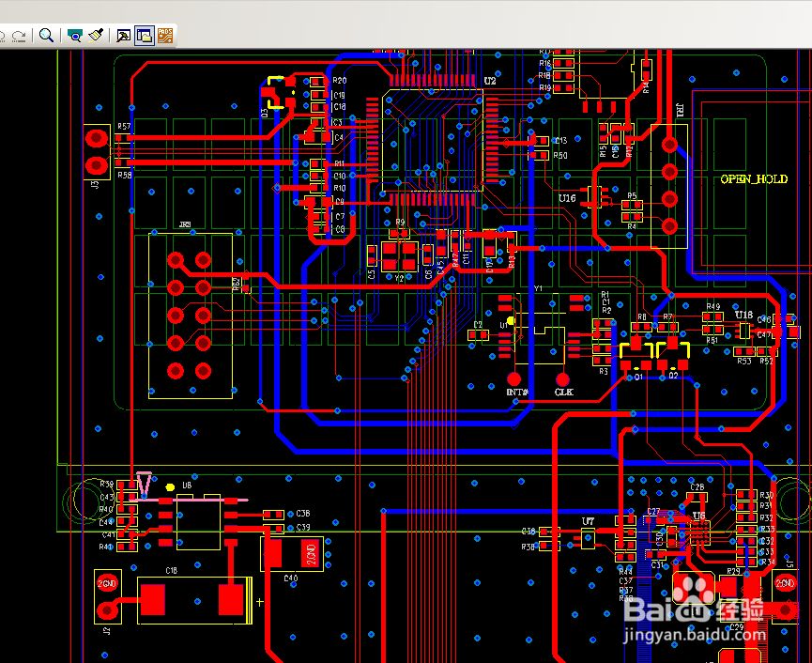Select the U18 component label

pos(743,315)
